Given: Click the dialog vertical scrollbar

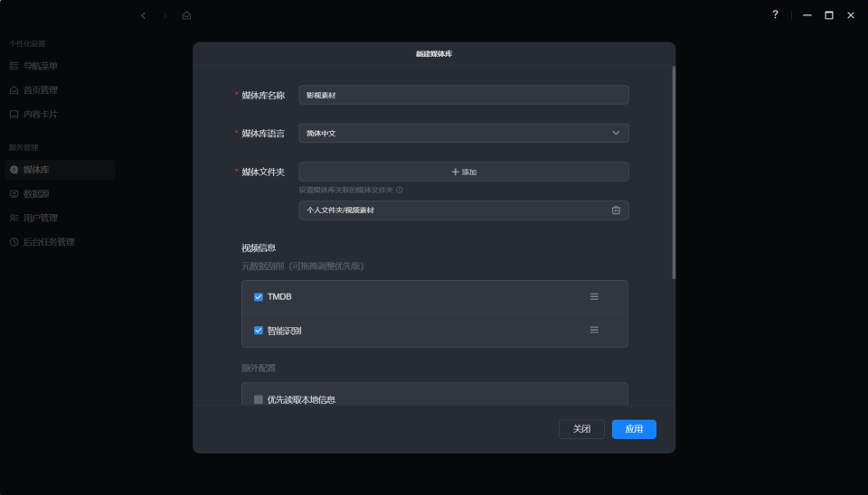Looking at the screenshot, I should tap(674, 173).
